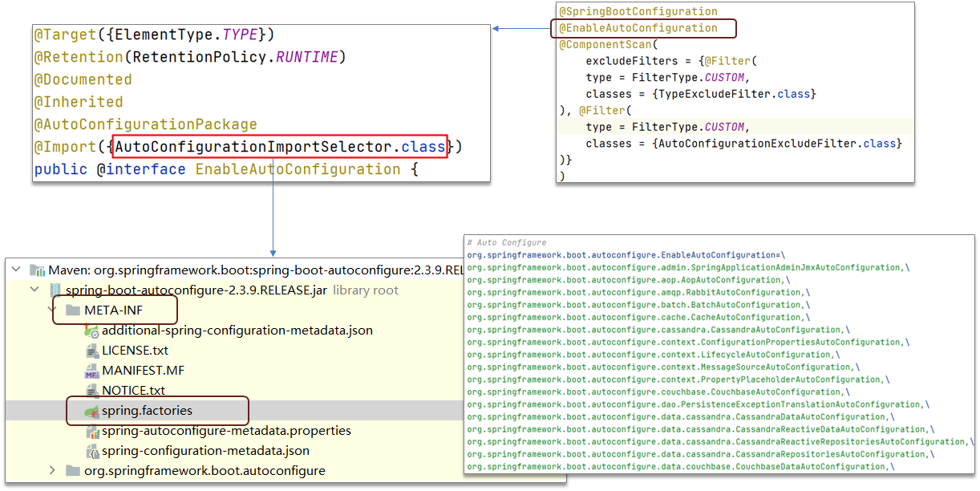Click the CacheAutoConfiguration entry
This screenshot has width=980, height=491.
[638, 317]
